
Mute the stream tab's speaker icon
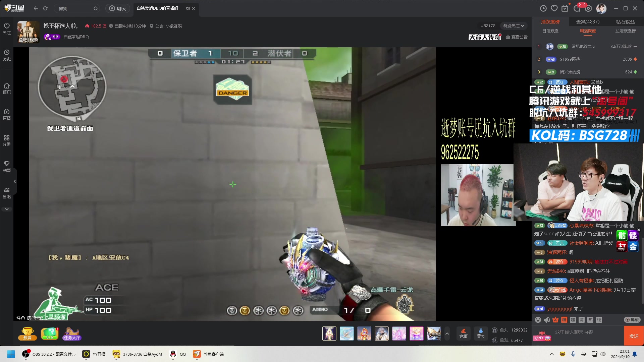[x=188, y=8]
